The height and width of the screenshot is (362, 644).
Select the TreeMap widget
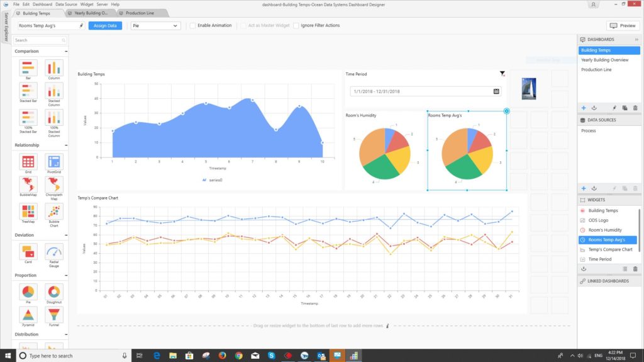click(28, 212)
